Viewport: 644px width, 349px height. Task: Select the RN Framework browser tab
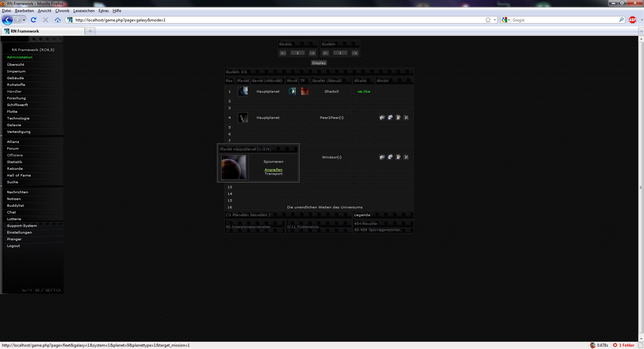point(43,31)
